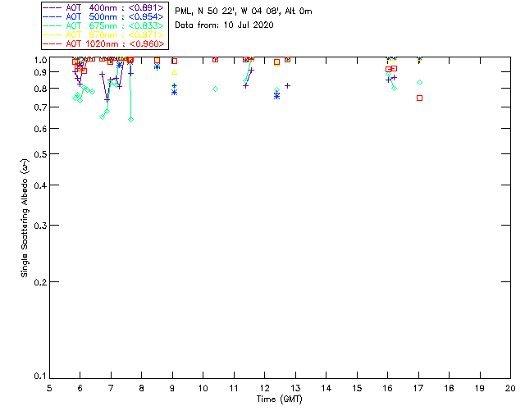The width and height of the screenshot is (525, 420).
Task: Click the Time (GMT) axis title
Action: pyautogui.click(x=280, y=399)
